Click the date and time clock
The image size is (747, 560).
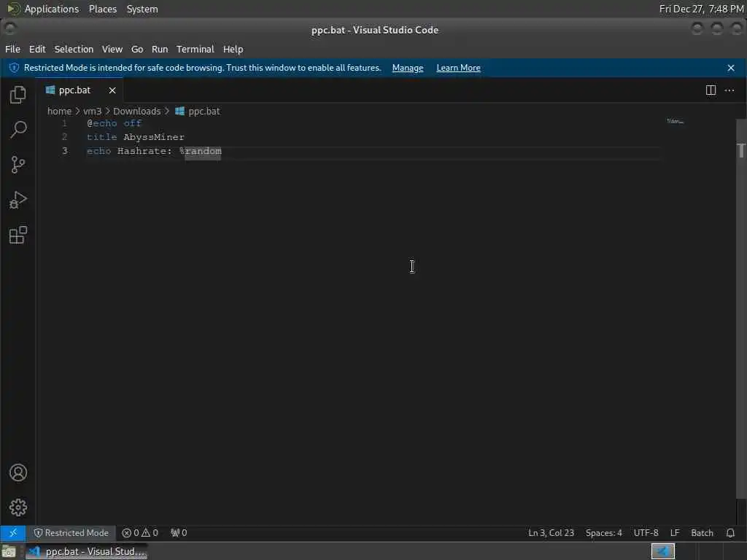[x=701, y=9]
